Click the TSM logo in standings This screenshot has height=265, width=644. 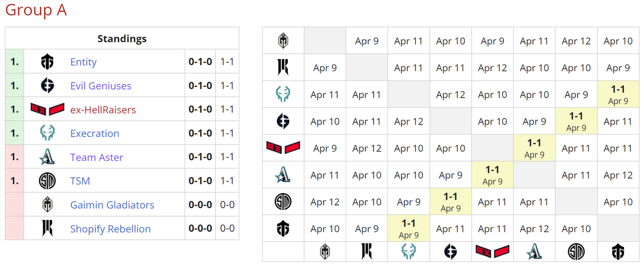click(47, 181)
